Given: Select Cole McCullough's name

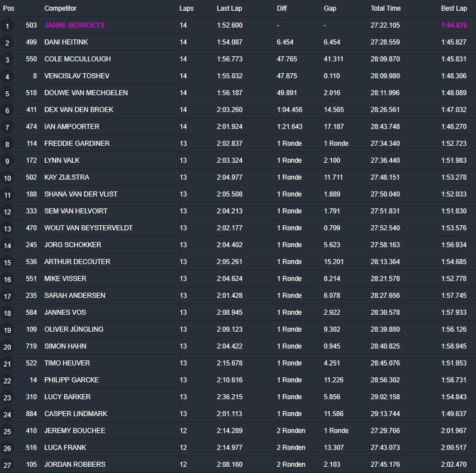Looking at the screenshot, I should click(77, 59).
